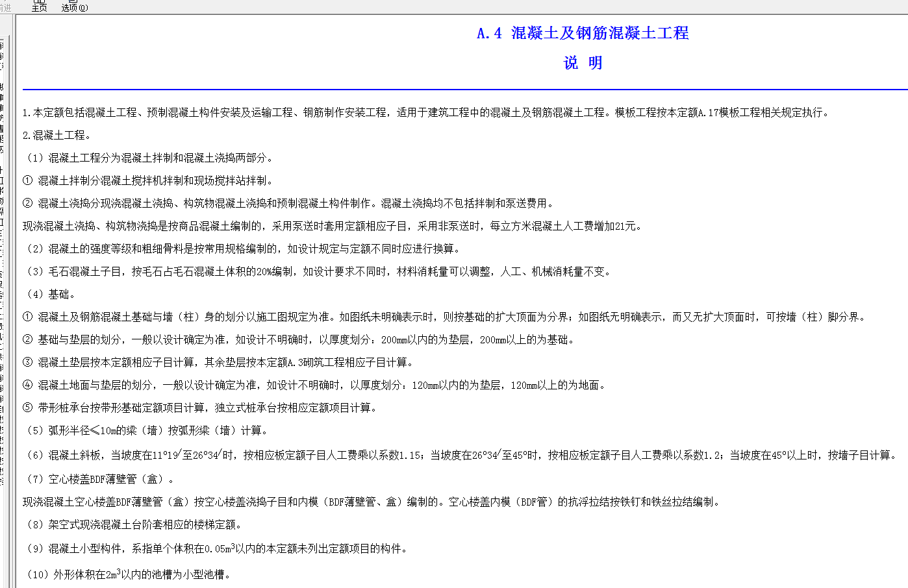Viewport: 908px width, 588px height.
Task: Click the 主页 (Home) toolbar button
Action: pos(39,7)
